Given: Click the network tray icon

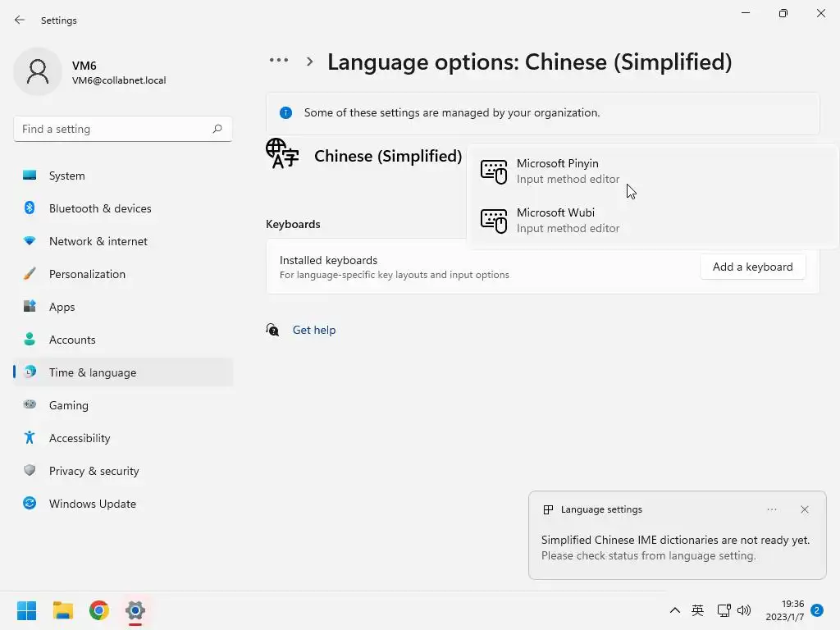Looking at the screenshot, I should click(x=724, y=610).
